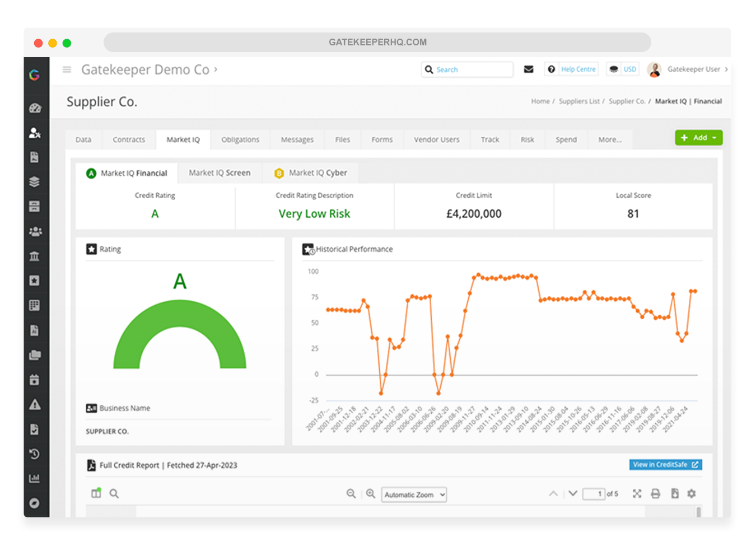
Task: Open the users group icon in the sidebar
Action: tap(35, 231)
